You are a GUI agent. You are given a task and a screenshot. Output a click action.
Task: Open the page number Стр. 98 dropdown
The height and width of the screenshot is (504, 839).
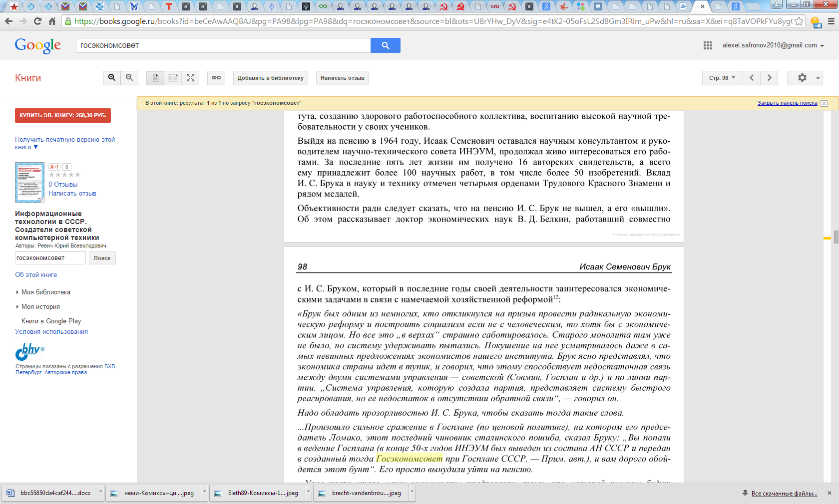[x=722, y=78]
